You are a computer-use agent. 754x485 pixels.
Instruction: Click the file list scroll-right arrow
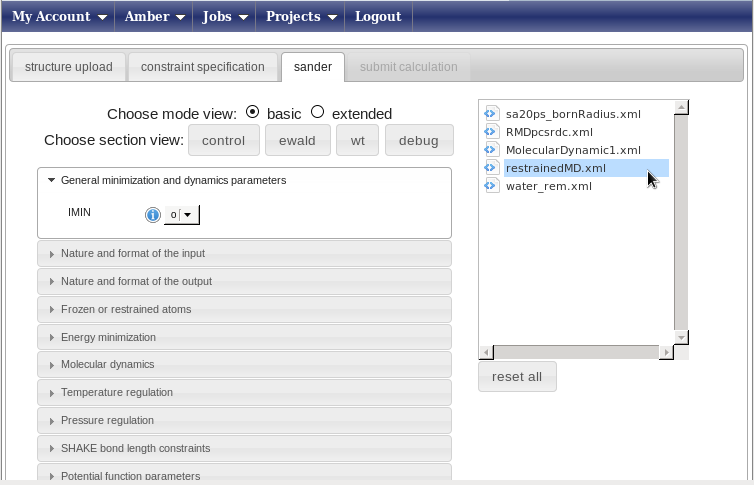(666, 352)
